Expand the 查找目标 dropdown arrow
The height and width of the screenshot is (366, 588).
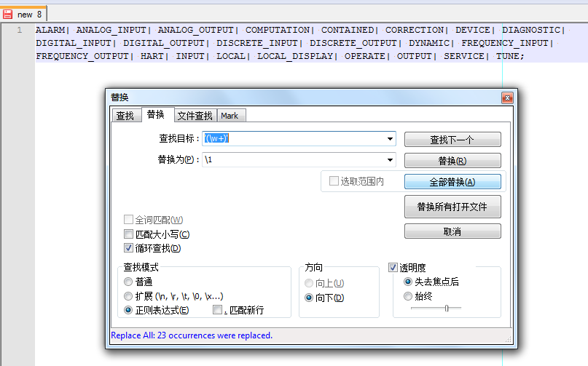pos(390,139)
